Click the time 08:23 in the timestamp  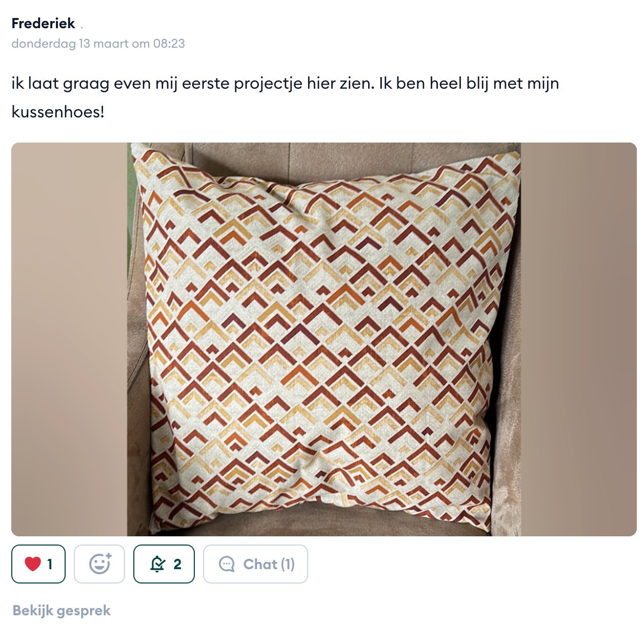(x=169, y=44)
